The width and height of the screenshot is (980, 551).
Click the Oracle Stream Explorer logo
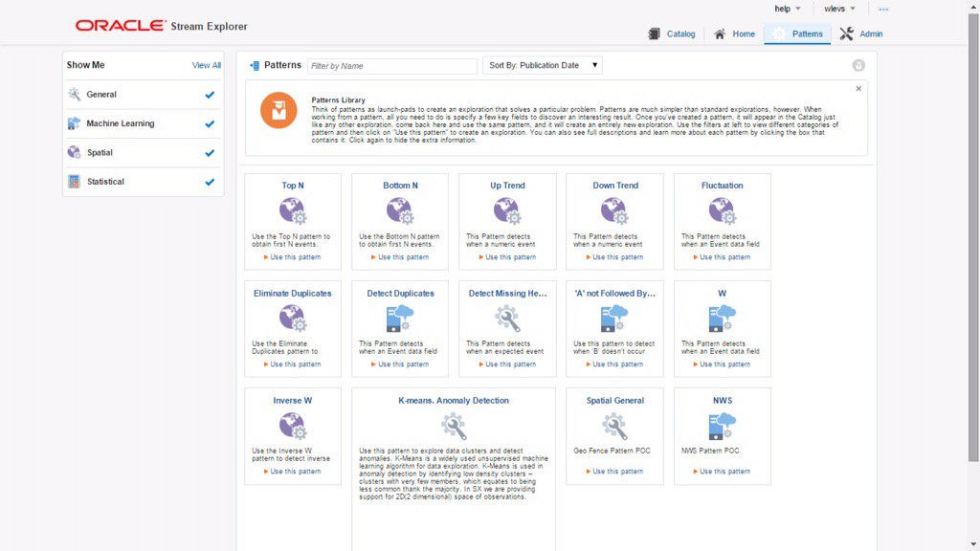(161, 26)
